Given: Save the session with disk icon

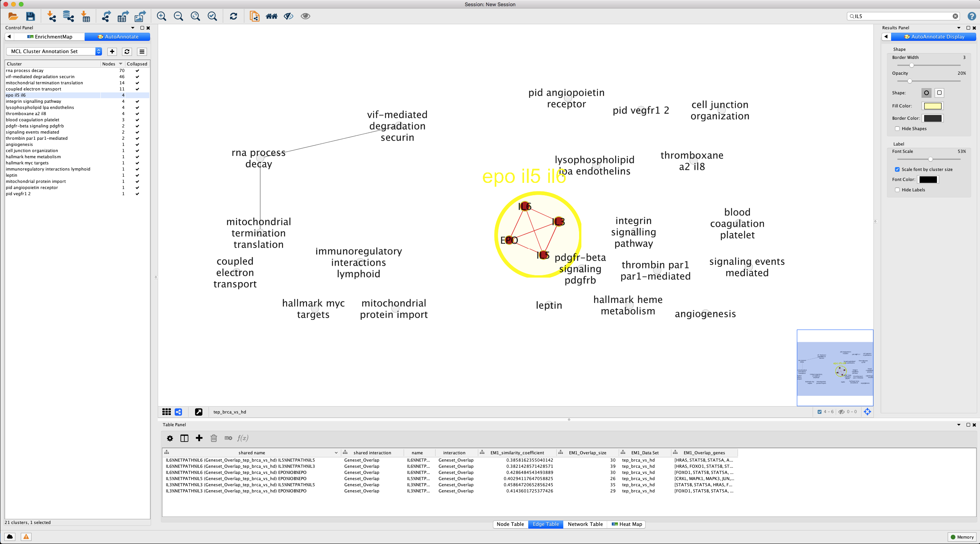Looking at the screenshot, I should pyautogui.click(x=30, y=16).
